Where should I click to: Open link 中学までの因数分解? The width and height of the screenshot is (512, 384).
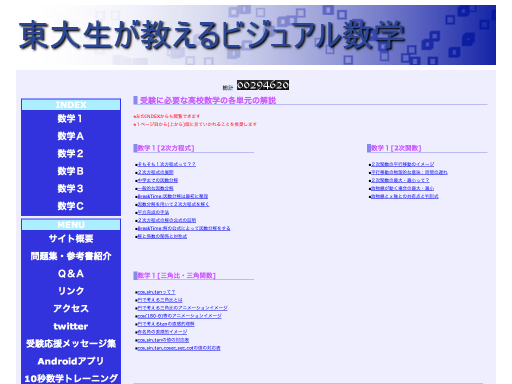pos(158,180)
